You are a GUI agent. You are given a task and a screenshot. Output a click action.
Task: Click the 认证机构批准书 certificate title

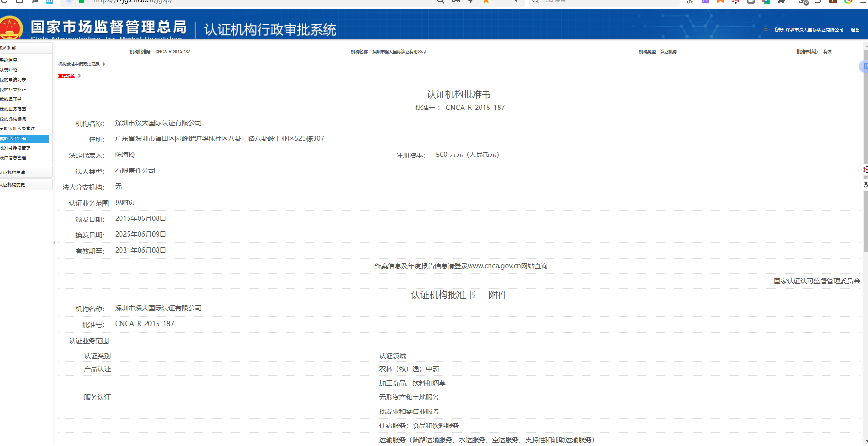[x=459, y=94]
